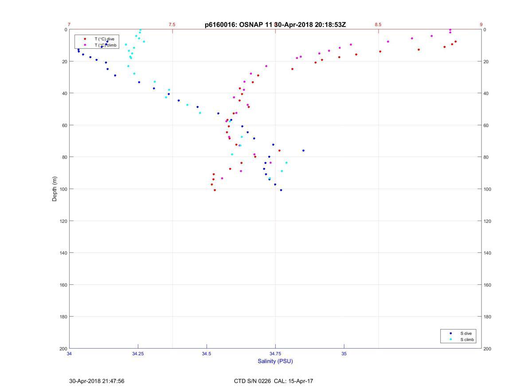Click the S dive legend entry
This screenshot has height=392, width=532.
[x=466, y=333]
